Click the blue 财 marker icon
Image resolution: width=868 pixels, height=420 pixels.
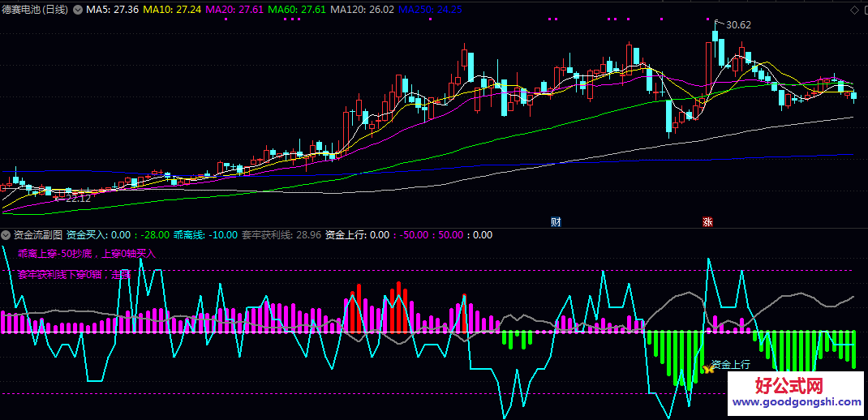point(556,221)
